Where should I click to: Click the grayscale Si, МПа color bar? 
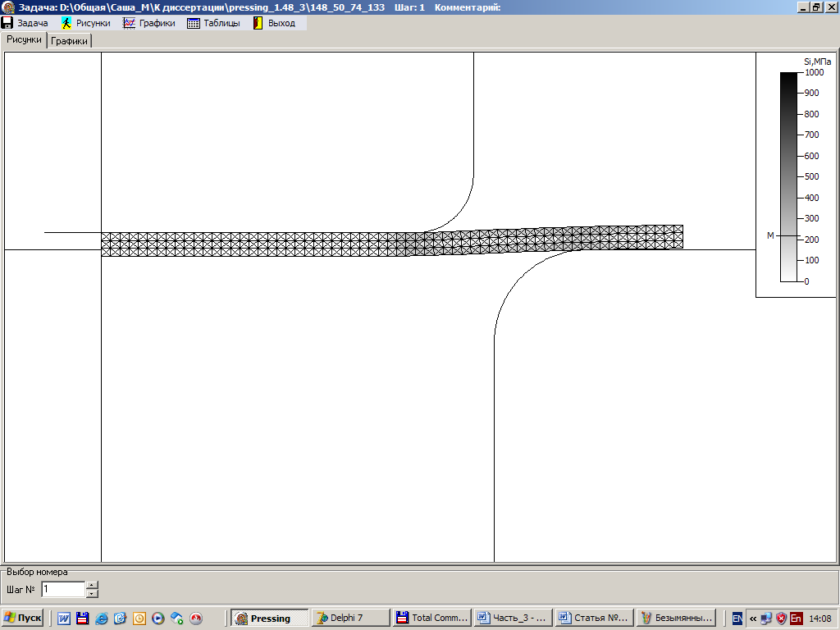[787, 176]
